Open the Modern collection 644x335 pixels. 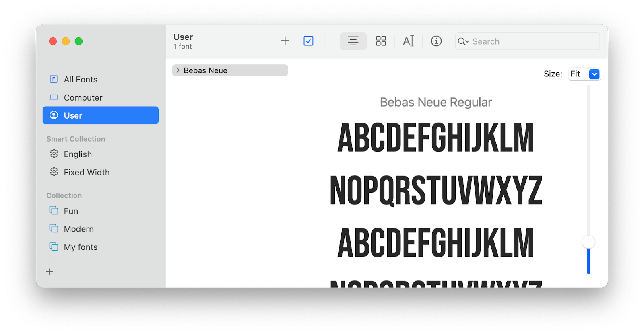pos(101,229)
